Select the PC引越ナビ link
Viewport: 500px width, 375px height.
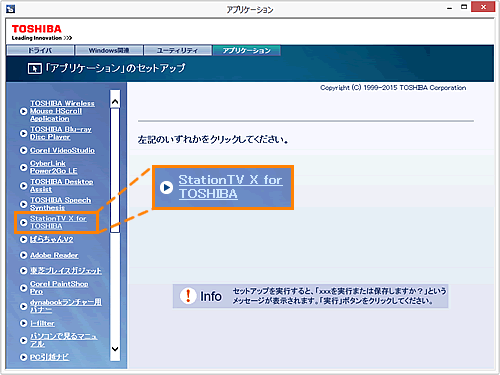tap(50, 357)
